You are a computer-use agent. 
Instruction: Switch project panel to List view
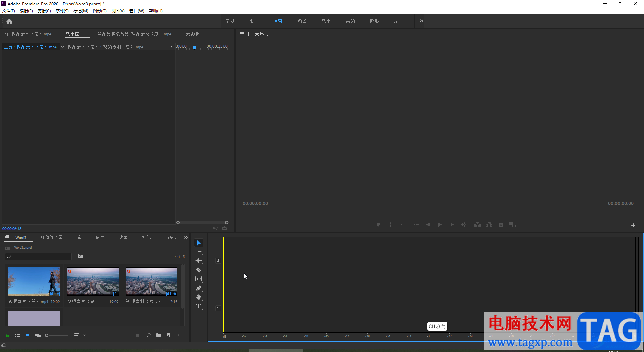click(17, 335)
